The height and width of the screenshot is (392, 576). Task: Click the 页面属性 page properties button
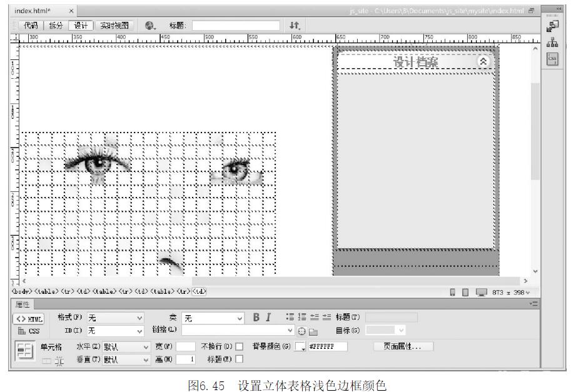pos(403,346)
